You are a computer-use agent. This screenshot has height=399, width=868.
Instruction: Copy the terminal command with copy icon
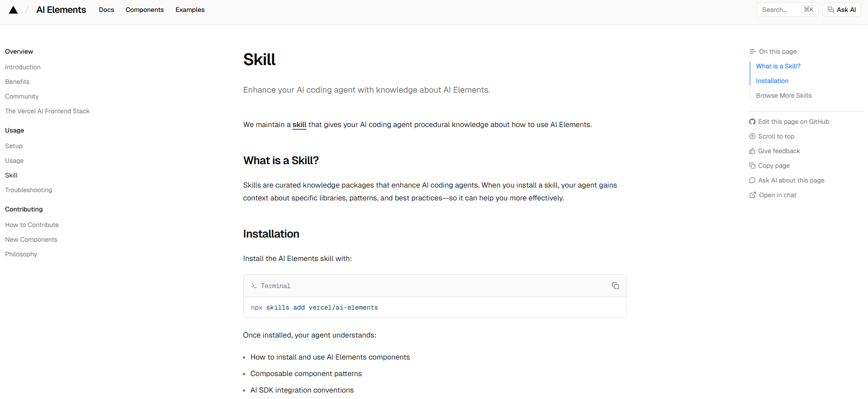615,286
